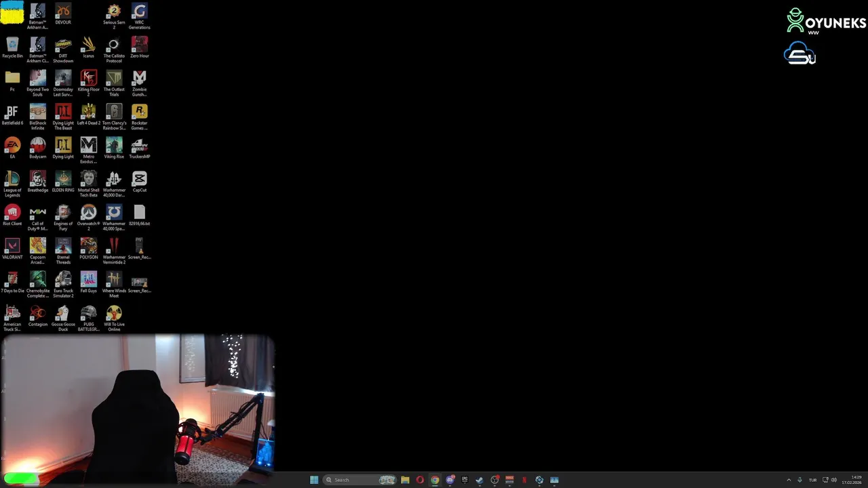Open the Windows Start menu

(314, 480)
